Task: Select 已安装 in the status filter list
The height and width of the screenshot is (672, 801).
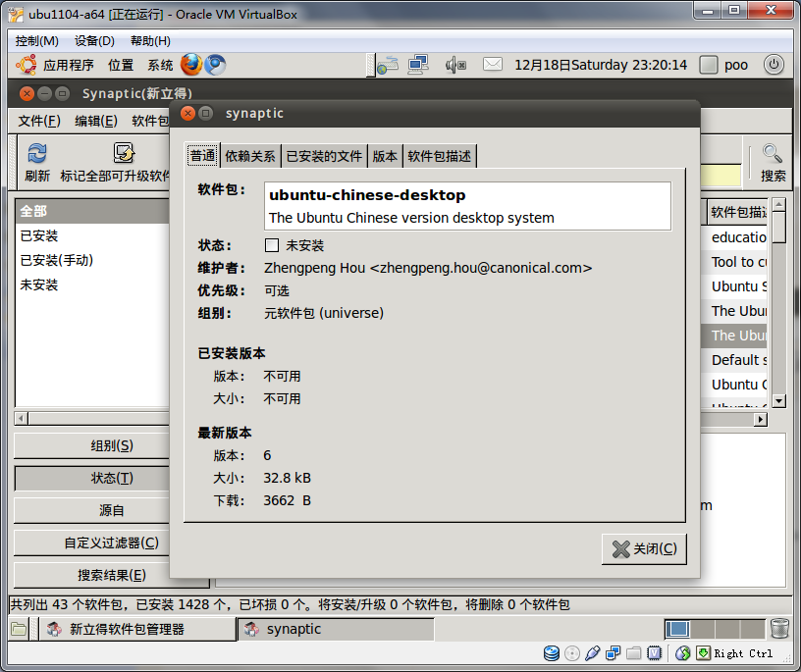Action: click(x=92, y=235)
